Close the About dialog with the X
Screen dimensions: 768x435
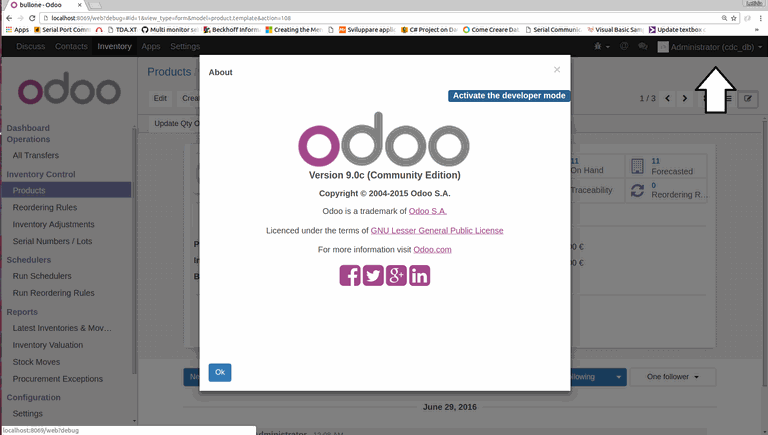557,70
